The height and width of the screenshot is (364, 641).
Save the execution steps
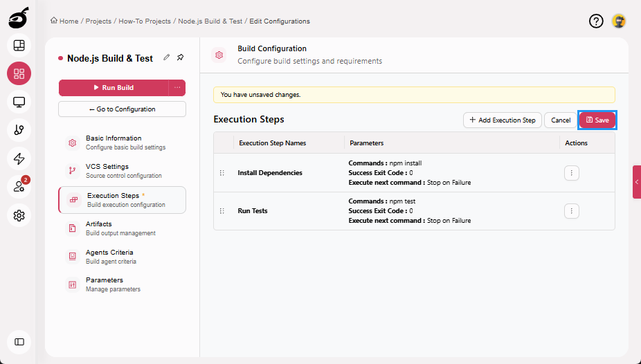pos(597,120)
